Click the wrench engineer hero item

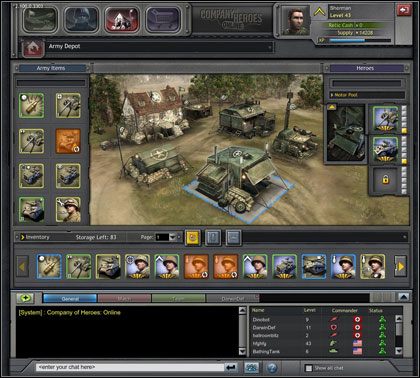click(68, 210)
